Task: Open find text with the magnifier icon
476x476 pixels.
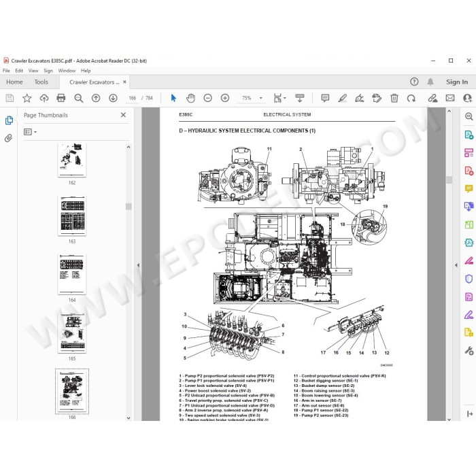Action: pyautogui.click(x=79, y=98)
